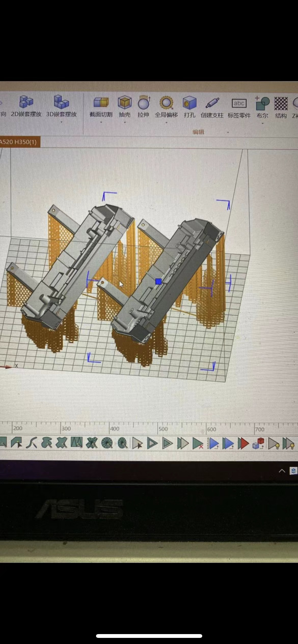Click the 创建支柱 create strut tool
The width and height of the screenshot is (298, 644).
[212, 108]
